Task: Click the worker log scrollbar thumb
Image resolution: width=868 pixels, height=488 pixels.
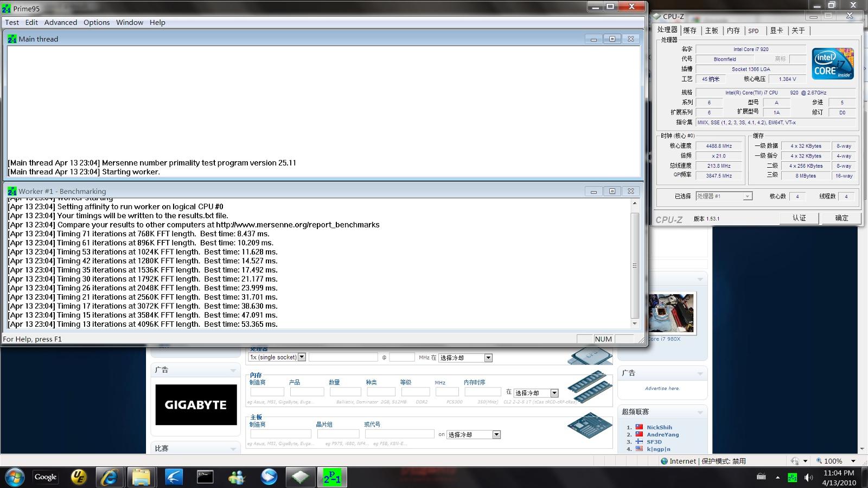Action: (x=635, y=265)
